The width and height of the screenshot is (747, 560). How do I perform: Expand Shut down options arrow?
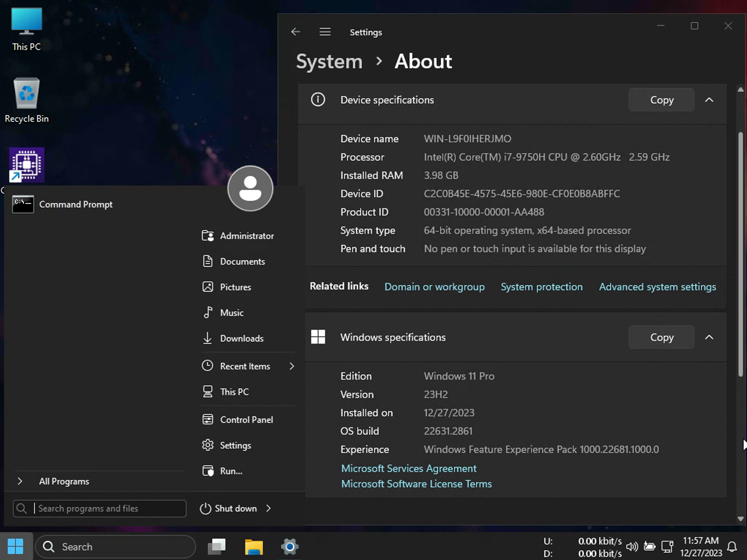[268, 508]
